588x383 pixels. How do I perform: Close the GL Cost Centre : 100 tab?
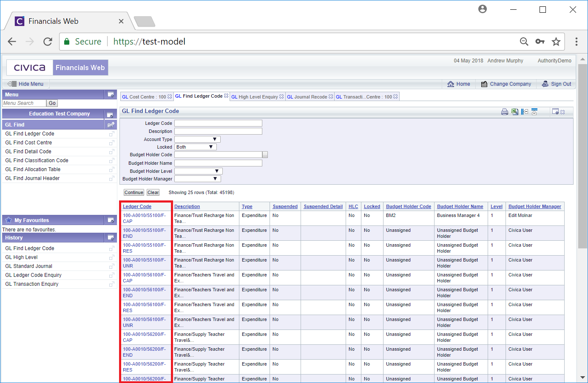pyautogui.click(x=170, y=97)
